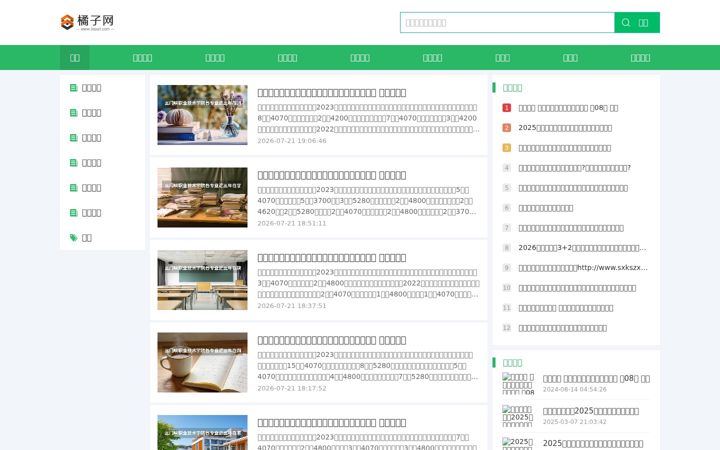The image size is (720, 450).
Task: Open the short ranked entry numbered 6
Action: pos(546,208)
